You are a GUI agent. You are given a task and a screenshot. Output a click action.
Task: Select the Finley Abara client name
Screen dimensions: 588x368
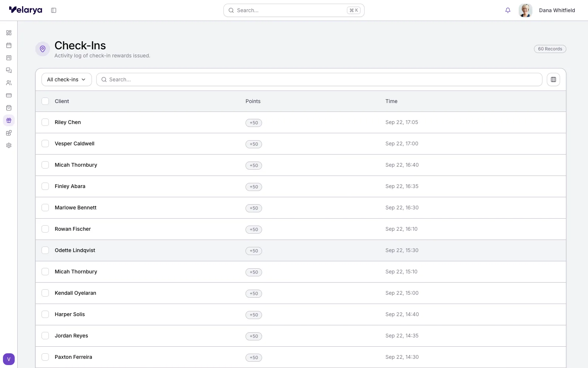click(70, 186)
